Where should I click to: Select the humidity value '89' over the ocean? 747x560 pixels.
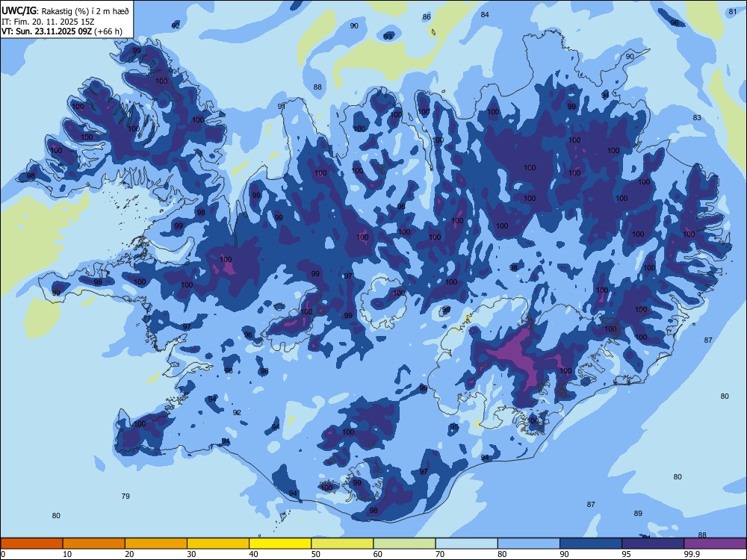point(638,514)
